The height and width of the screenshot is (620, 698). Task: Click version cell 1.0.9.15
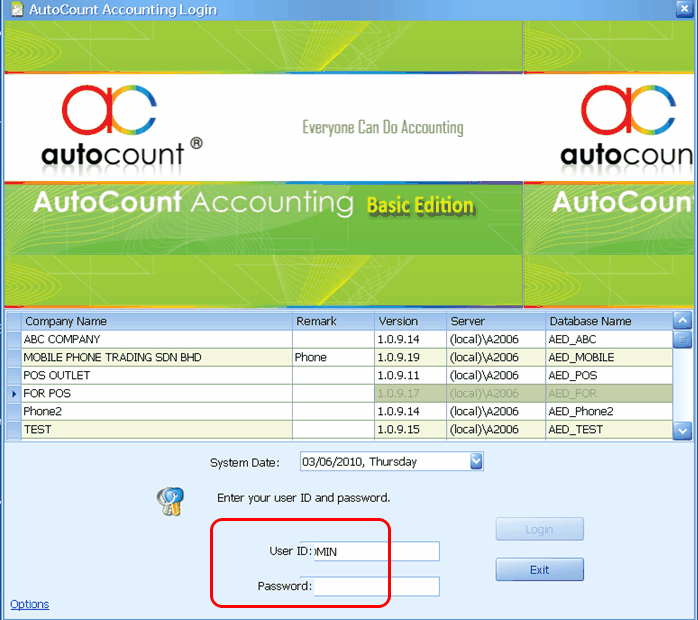pyautogui.click(x=410, y=430)
